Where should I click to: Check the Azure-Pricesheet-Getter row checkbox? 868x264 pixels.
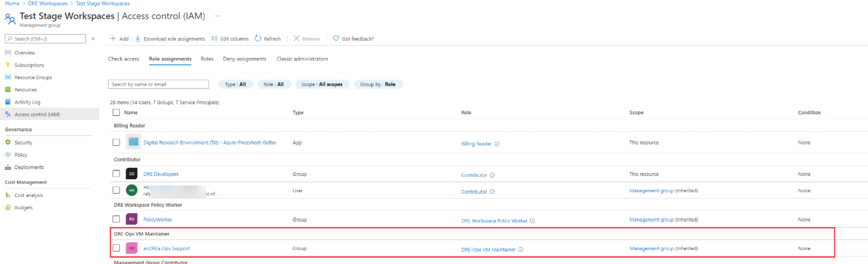point(116,142)
